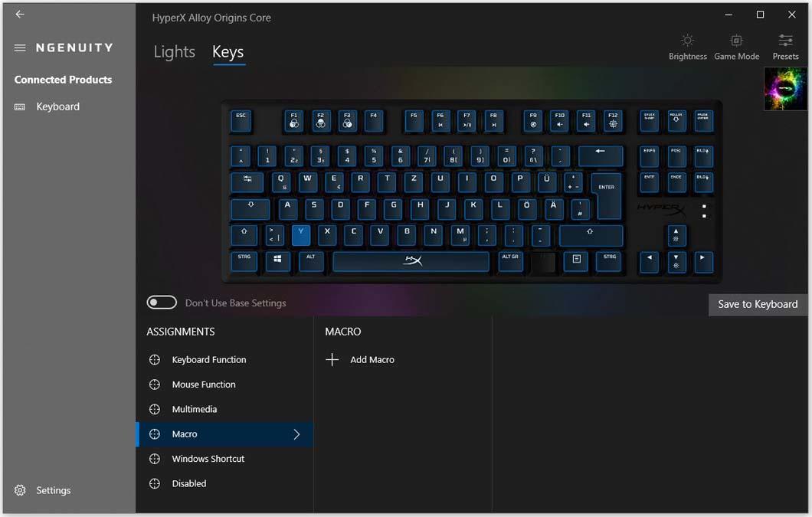This screenshot has width=812, height=517.
Task: Open the hamburger menu beside NGENUITY
Action: tap(20, 47)
